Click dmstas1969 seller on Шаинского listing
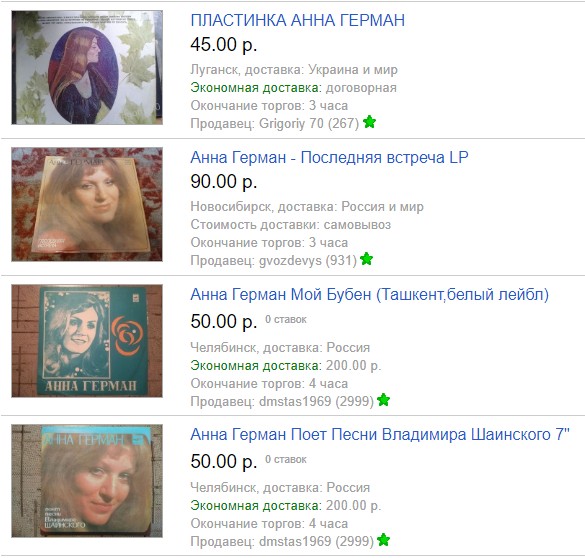This screenshot has height=558, width=585. [x=316, y=541]
